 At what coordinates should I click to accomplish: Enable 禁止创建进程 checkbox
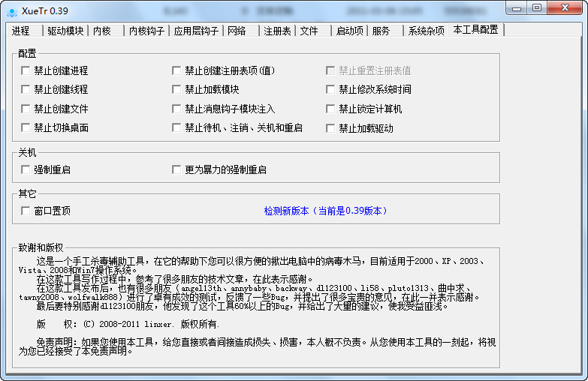[x=26, y=70]
